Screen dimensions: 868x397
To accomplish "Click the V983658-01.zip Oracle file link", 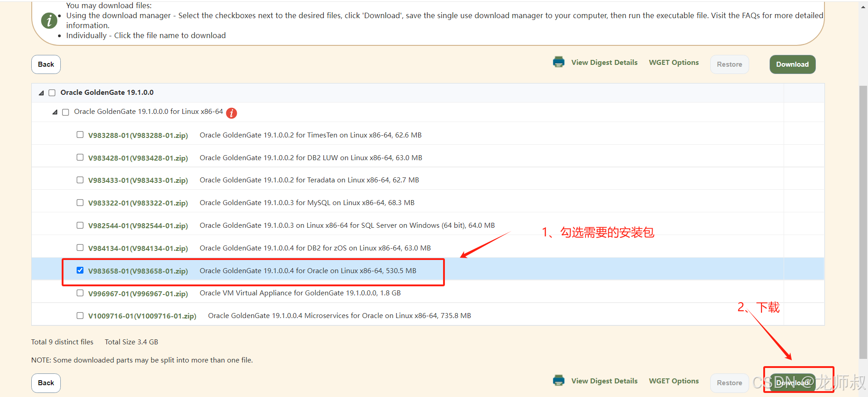I will pos(138,271).
